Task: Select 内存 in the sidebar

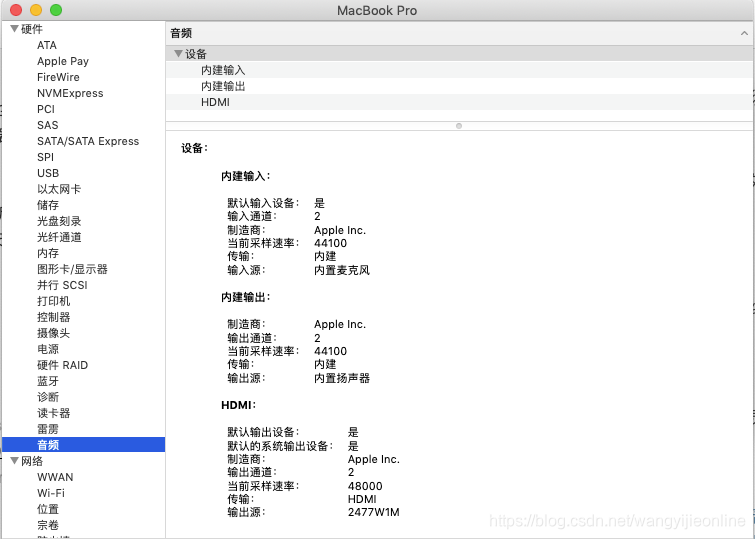Action: (48, 253)
